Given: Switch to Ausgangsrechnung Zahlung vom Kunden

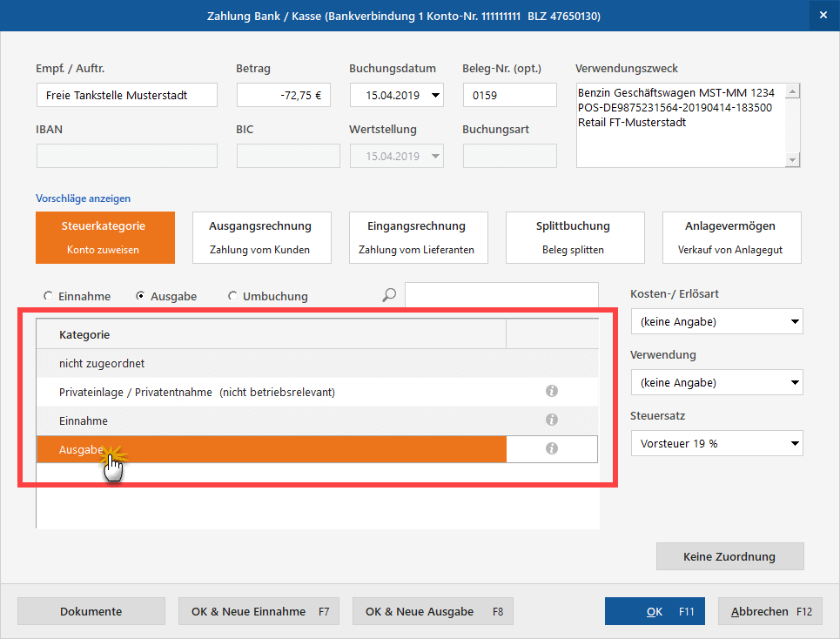Looking at the screenshot, I should coord(261,238).
